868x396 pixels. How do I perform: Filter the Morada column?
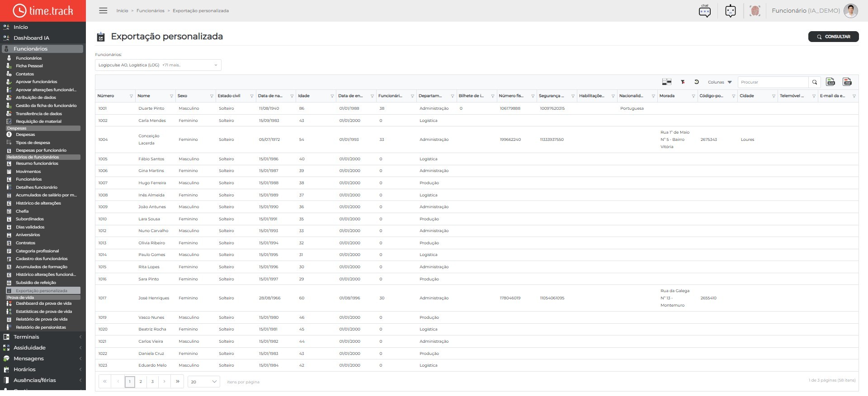pos(693,96)
